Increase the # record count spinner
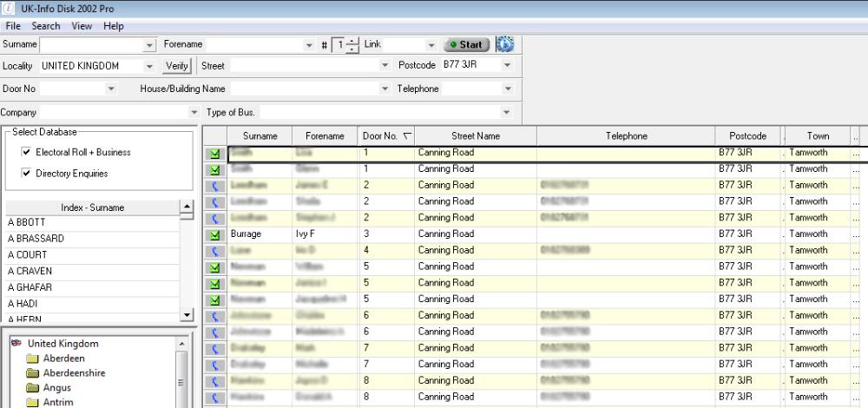 (x=352, y=41)
